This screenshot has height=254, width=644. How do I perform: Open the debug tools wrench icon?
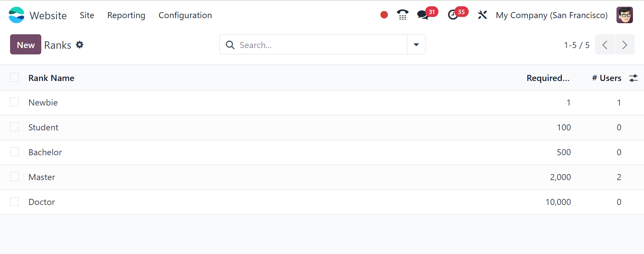pos(482,15)
